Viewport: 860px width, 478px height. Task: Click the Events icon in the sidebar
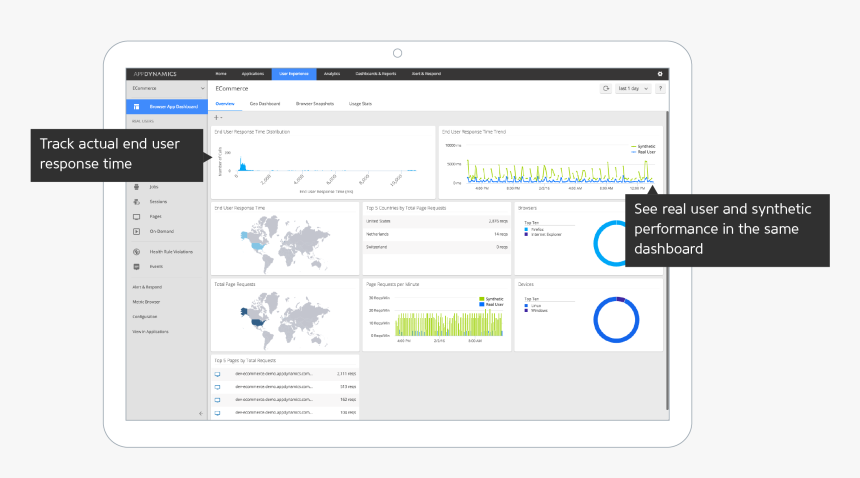coord(136,267)
